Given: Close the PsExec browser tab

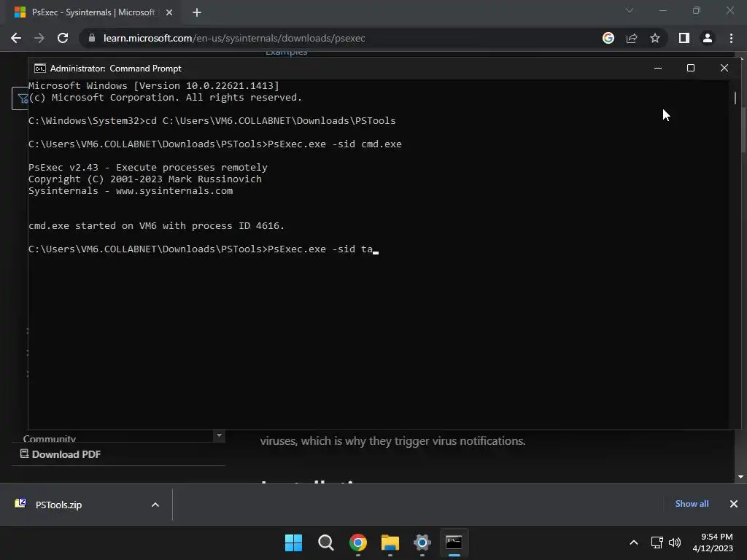Looking at the screenshot, I should point(169,12).
